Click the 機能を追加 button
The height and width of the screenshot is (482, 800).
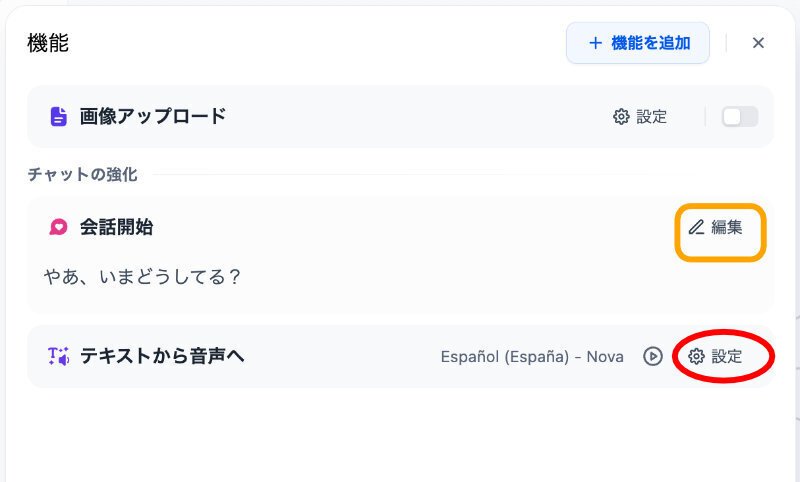(x=638, y=43)
